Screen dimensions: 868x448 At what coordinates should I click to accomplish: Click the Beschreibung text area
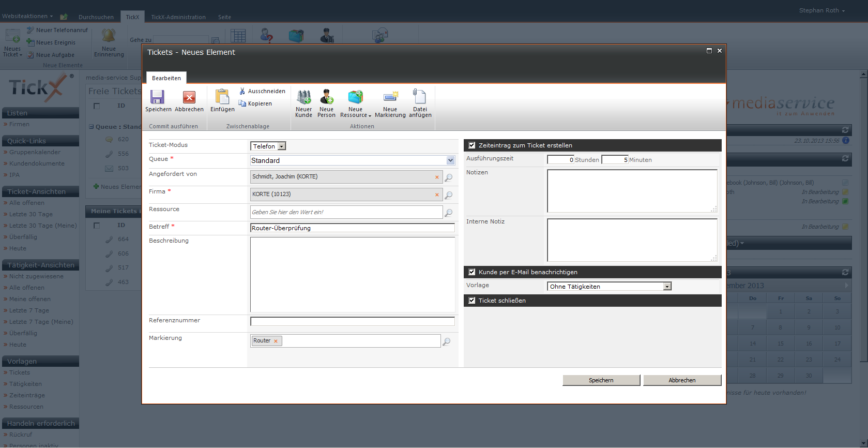(353, 275)
